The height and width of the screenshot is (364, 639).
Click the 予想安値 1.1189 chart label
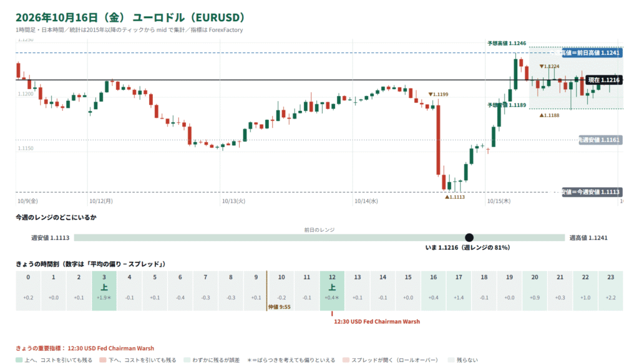click(x=507, y=105)
